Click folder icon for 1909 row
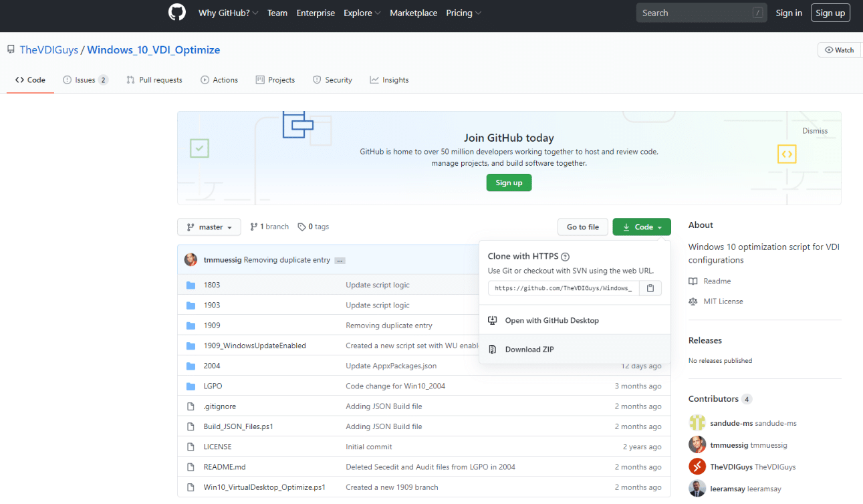The width and height of the screenshot is (863, 504). click(191, 326)
